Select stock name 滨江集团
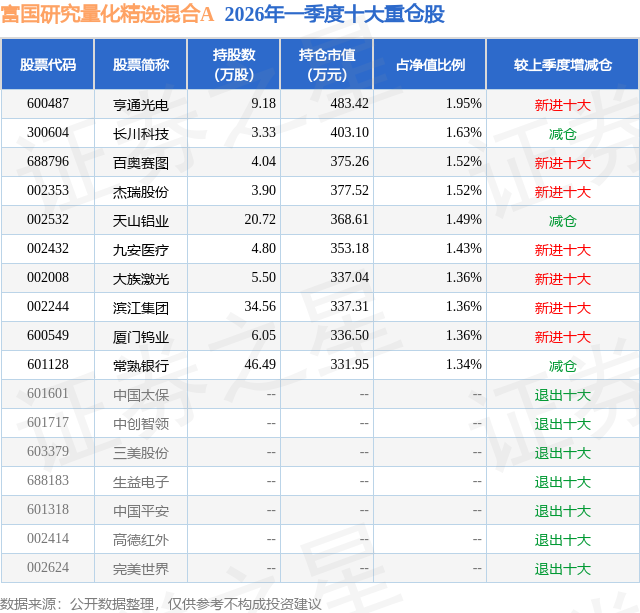This screenshot has width=640, height=613. (x=141, y=308)
